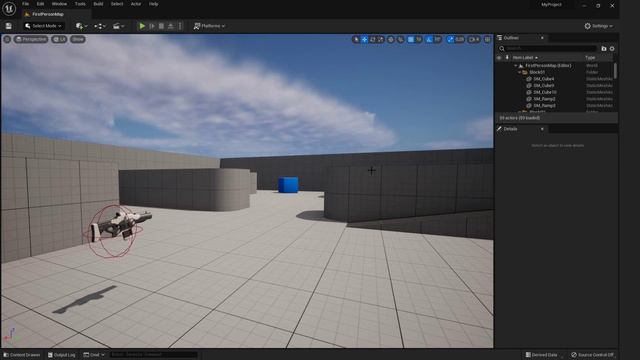Image resolution: width=640 pixels, height=360 pixels.
Task: Open the Lit view mode menu
Action: click(x=60, y=39)
